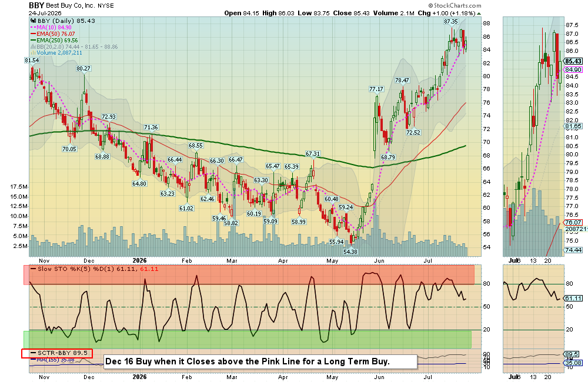Click the Low 83.75 value
The image size is (588, 382).
coord(313,13)
